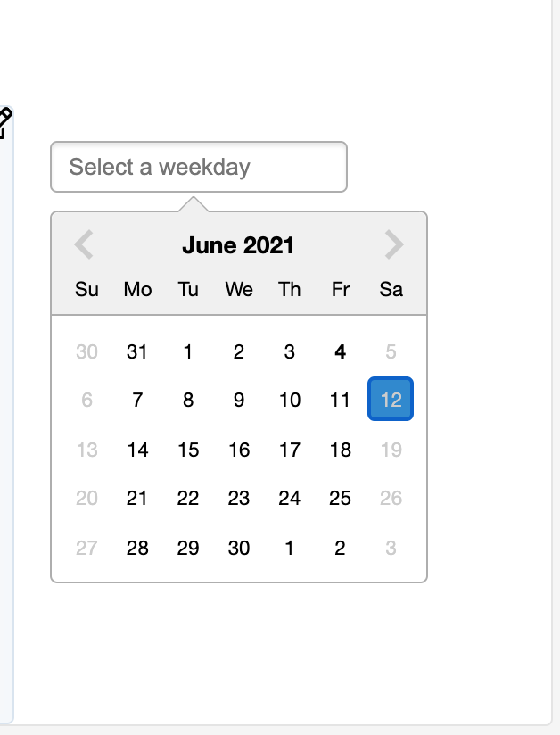The image size is (560, 735).
Task: Click the grayed-out date 26
Action: 391,498
